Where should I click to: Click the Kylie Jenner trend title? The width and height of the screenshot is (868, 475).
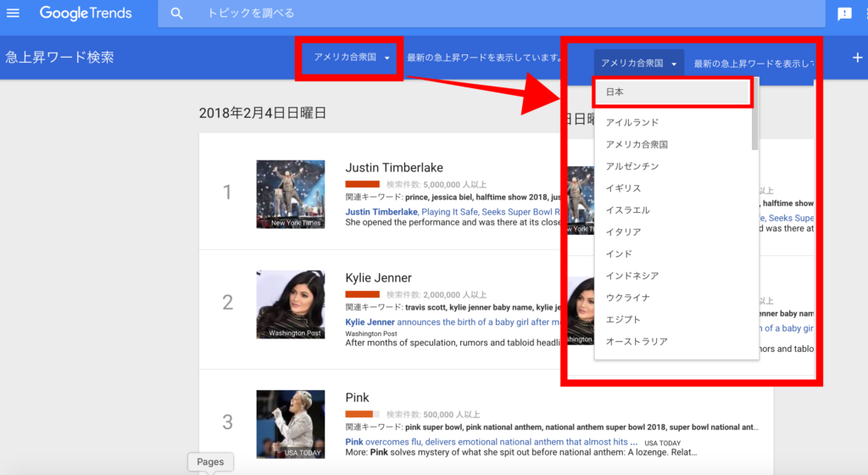(x=379, y=278)
